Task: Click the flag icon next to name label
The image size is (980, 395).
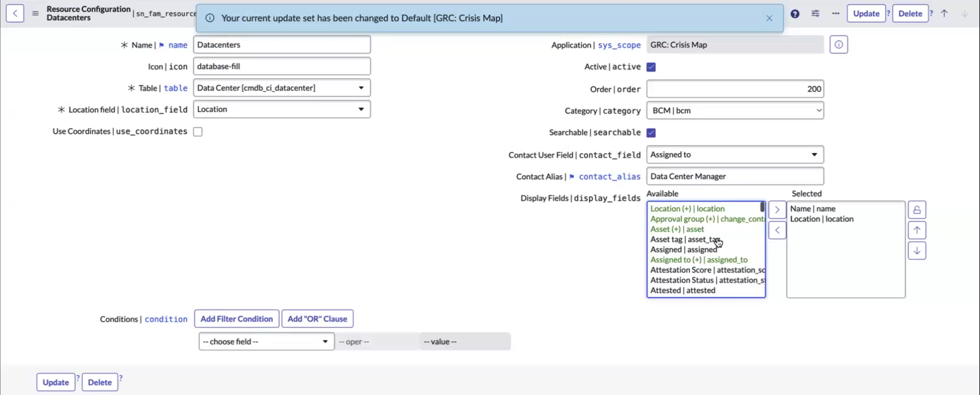Action: [161, 45]
